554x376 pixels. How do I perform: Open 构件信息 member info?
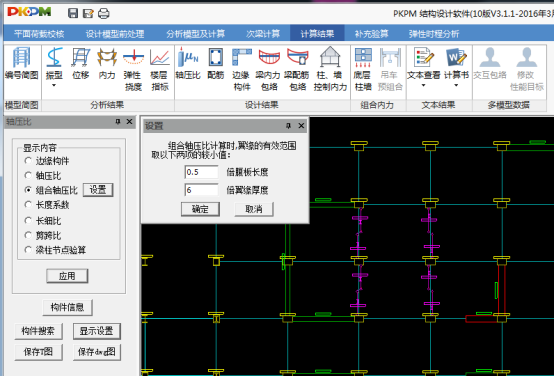pos(67,307)
